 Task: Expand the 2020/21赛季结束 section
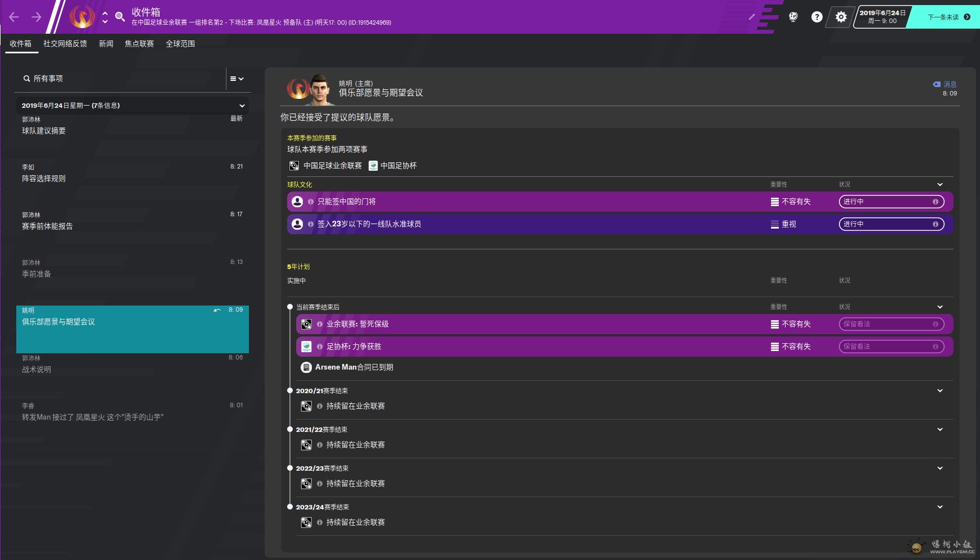click(x=940, y=391)
